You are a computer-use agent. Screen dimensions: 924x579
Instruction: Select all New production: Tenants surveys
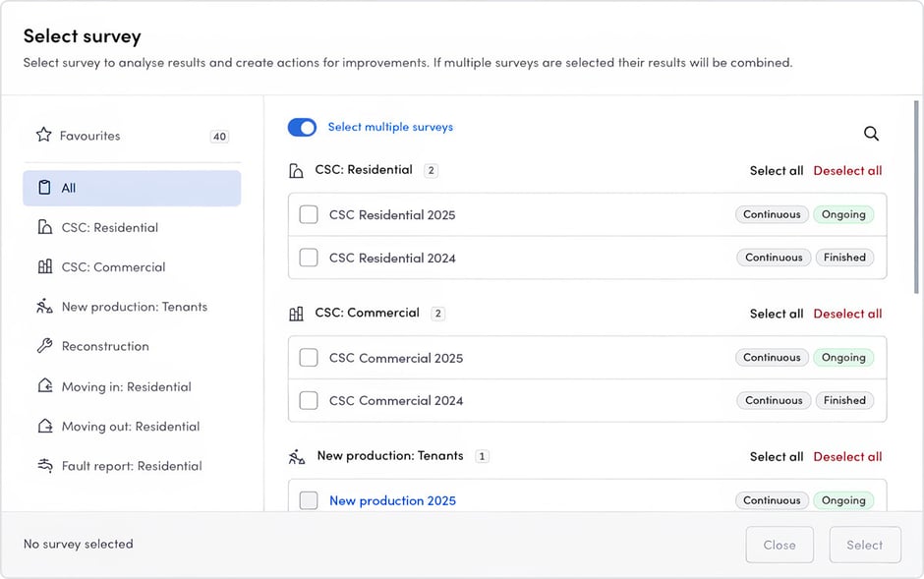point(777,456)
